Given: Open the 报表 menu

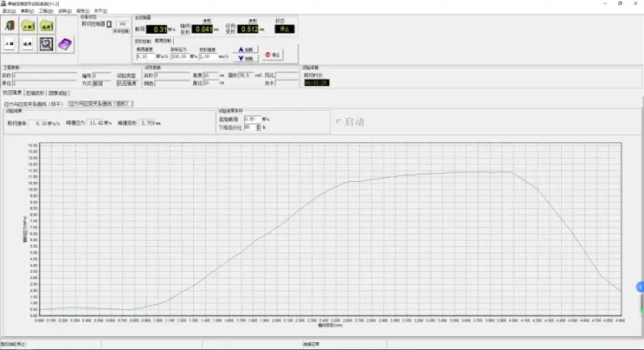Looking at the screenshot, I should point(83,11).
